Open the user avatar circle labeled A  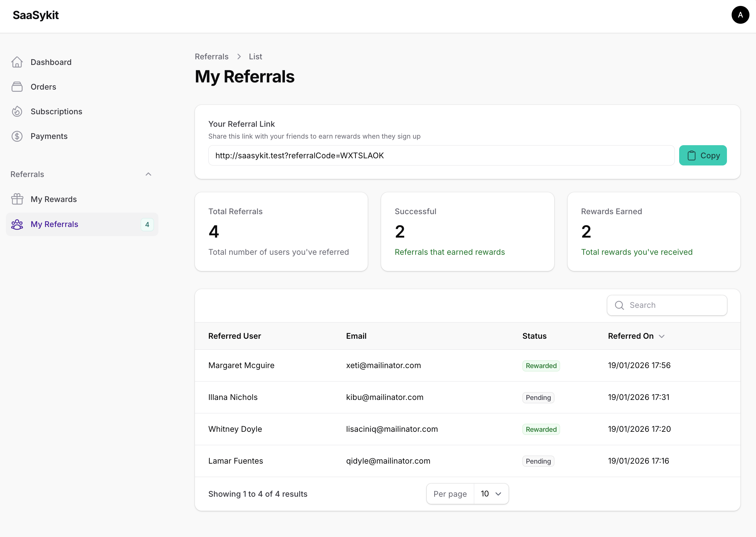740,15
